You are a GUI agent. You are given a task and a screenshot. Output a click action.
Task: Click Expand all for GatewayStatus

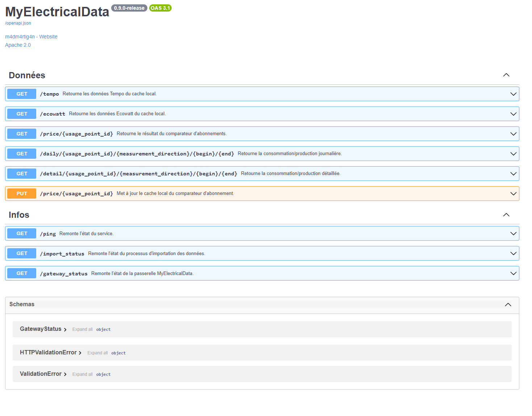(x=83, y=329)
